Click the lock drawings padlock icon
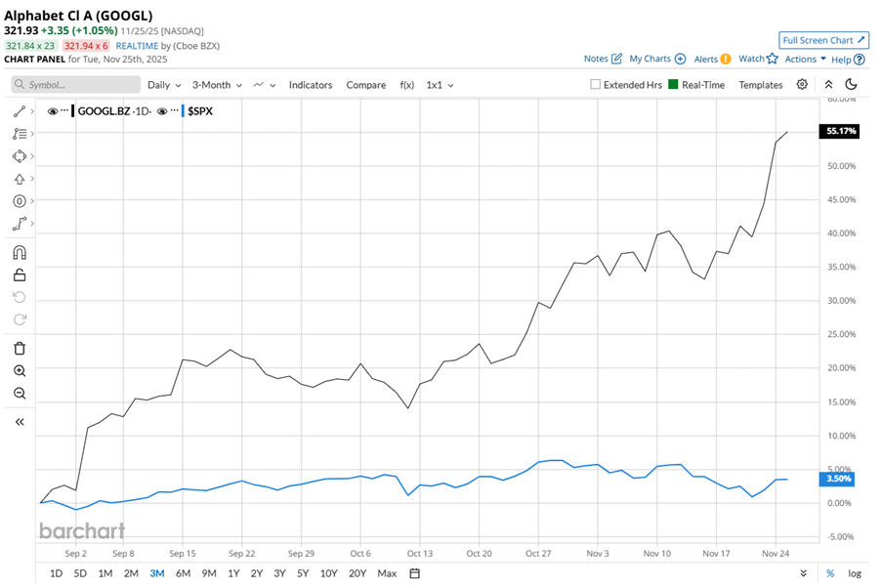Image resolution: width=882 pixels, height=588 pixels. coord(20,274)
